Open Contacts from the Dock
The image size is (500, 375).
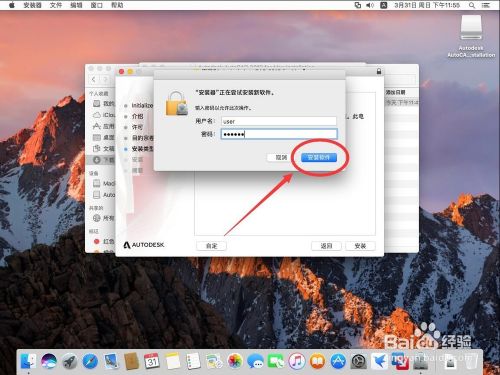coord(131,361)
